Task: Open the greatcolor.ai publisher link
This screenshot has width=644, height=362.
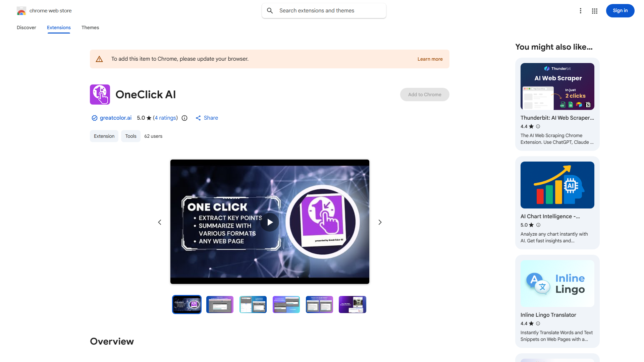Action: pos(115,118)
